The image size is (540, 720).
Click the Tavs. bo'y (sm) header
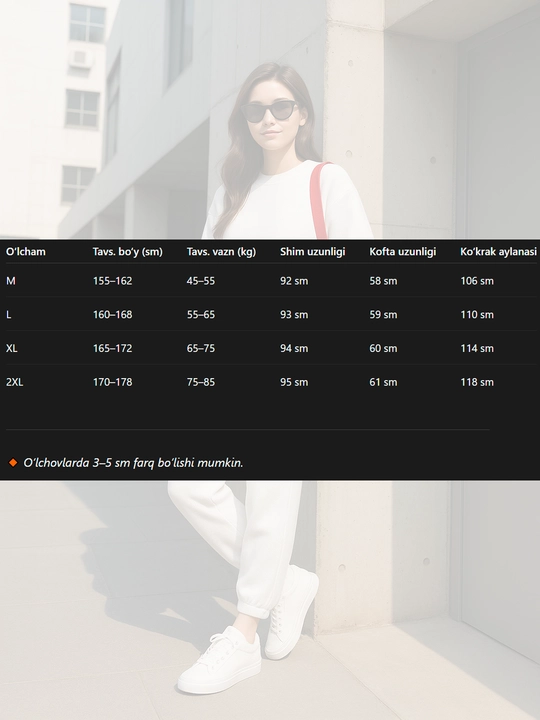pyautogui.click(x=128, y=252)
